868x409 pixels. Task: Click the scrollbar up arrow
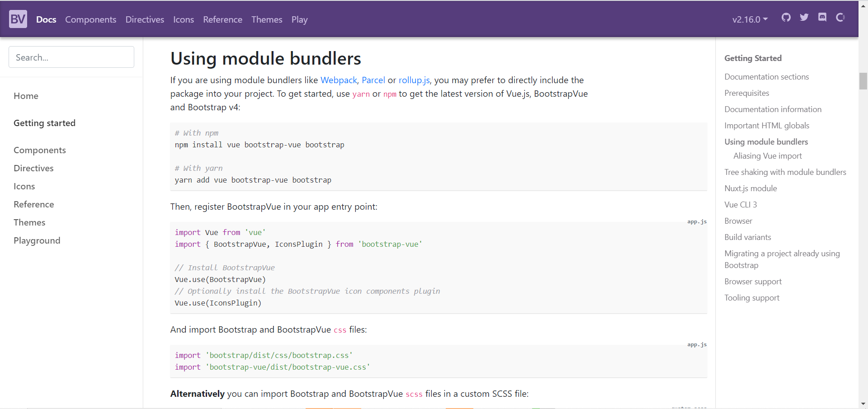pos(863,6)
